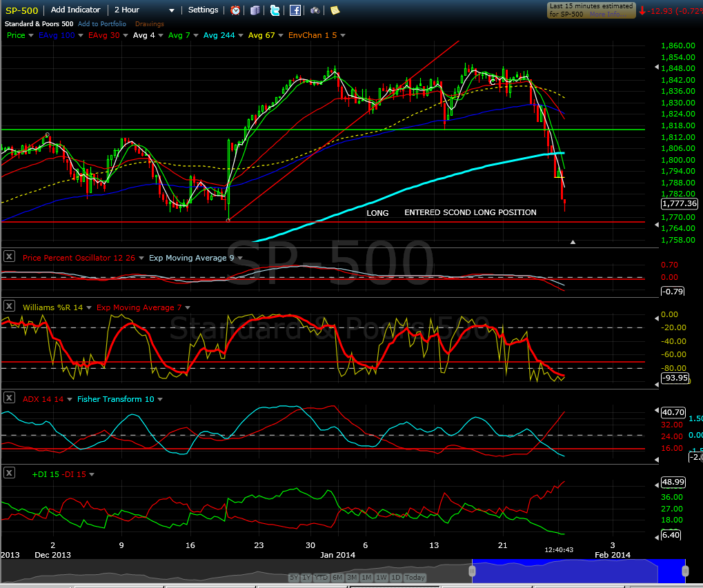Viewport: 703px width, 588px height.
Task: Click the Standard & Poors 500 title
Action: (x=39, y=23)
